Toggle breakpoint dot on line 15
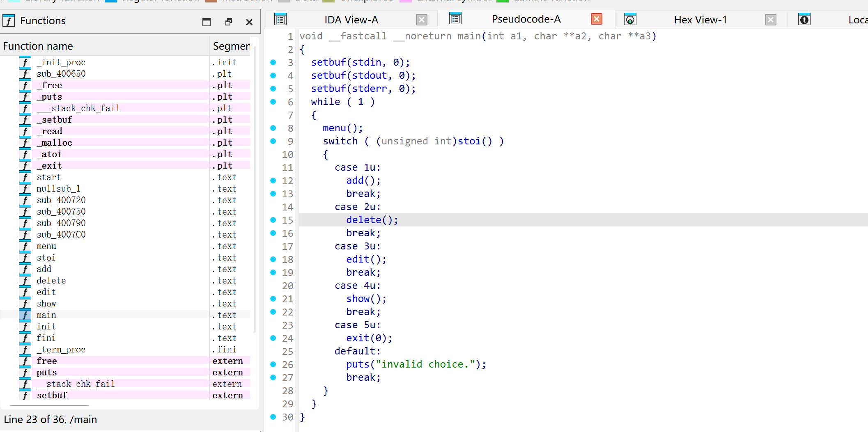This screenshot has height=432, width=868. point(273,220)
